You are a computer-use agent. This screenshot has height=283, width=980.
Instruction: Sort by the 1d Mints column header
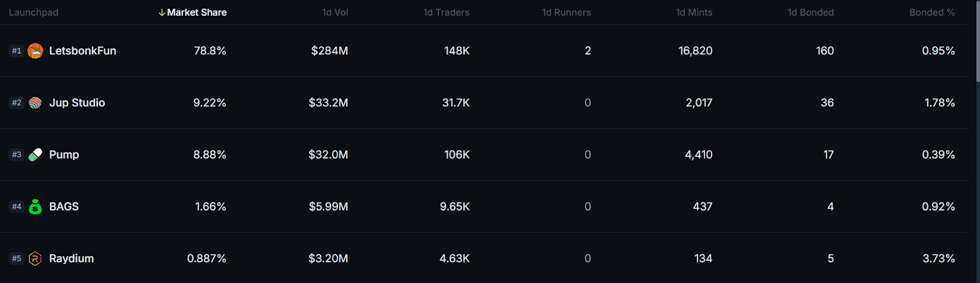click(694, 12)
